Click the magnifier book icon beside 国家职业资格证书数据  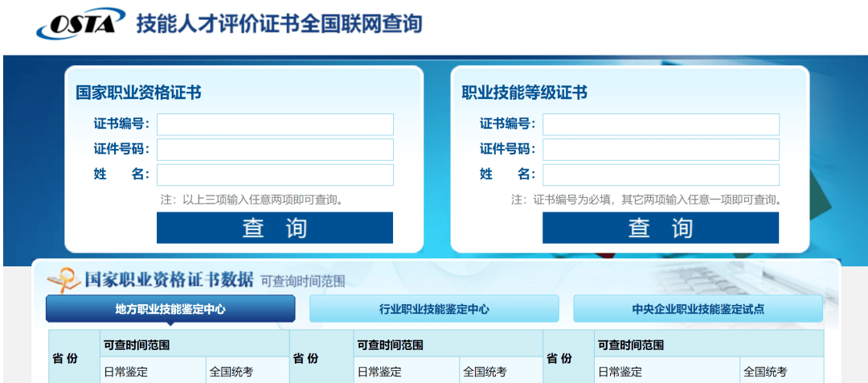65,281
